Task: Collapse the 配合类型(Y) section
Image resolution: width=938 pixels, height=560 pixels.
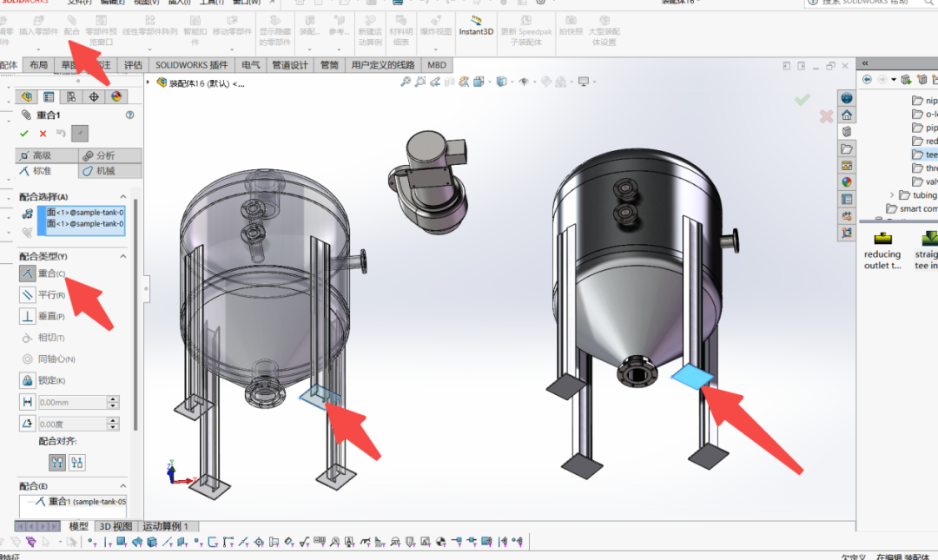Action: (x=123, y=256)
